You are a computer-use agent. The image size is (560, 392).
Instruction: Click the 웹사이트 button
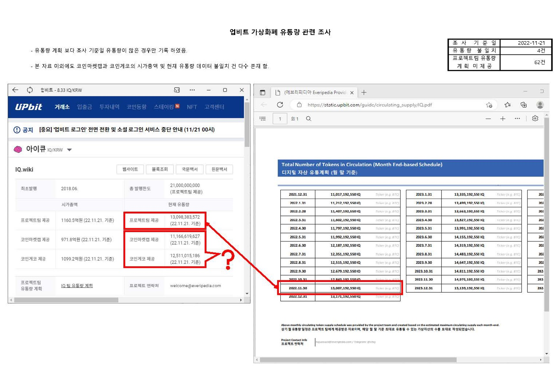130,169
